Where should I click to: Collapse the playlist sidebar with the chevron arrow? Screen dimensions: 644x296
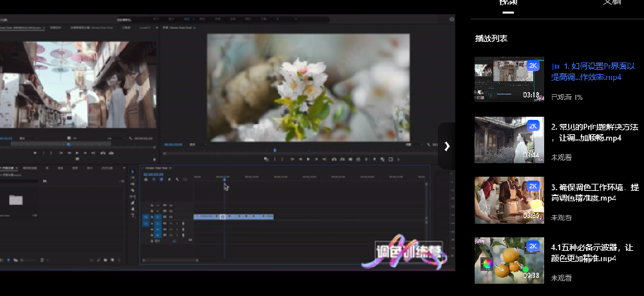click(x=446, y=146)
